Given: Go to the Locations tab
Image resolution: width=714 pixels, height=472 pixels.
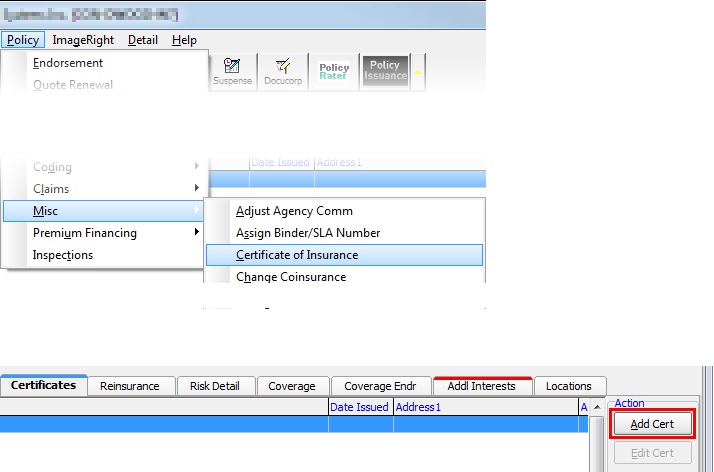Looking at the screenshot, I should (x=568, y=386).
